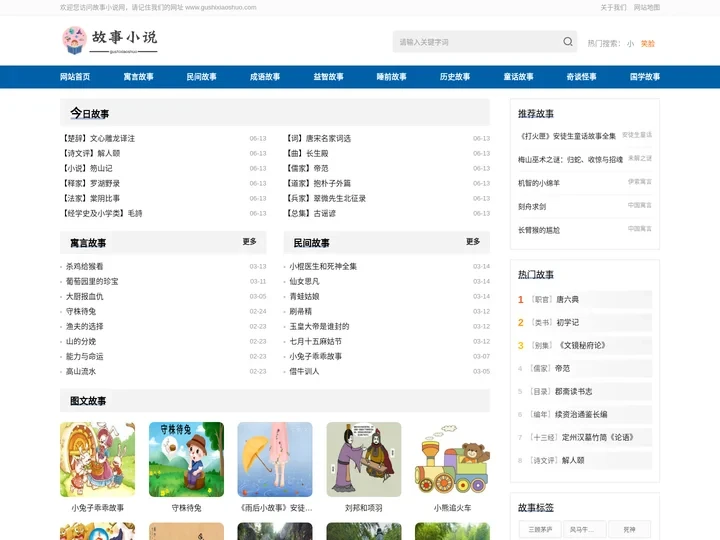Open 网站首页 in navigation bar
Viewport: 720px width, 540px height.
[75, 77]
